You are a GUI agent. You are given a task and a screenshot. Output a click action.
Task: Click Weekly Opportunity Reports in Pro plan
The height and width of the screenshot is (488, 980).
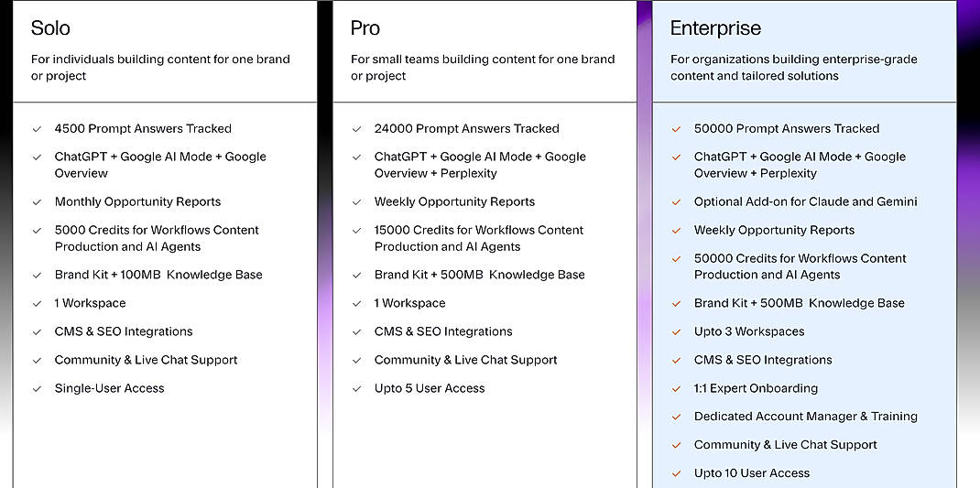coord(454,201)
